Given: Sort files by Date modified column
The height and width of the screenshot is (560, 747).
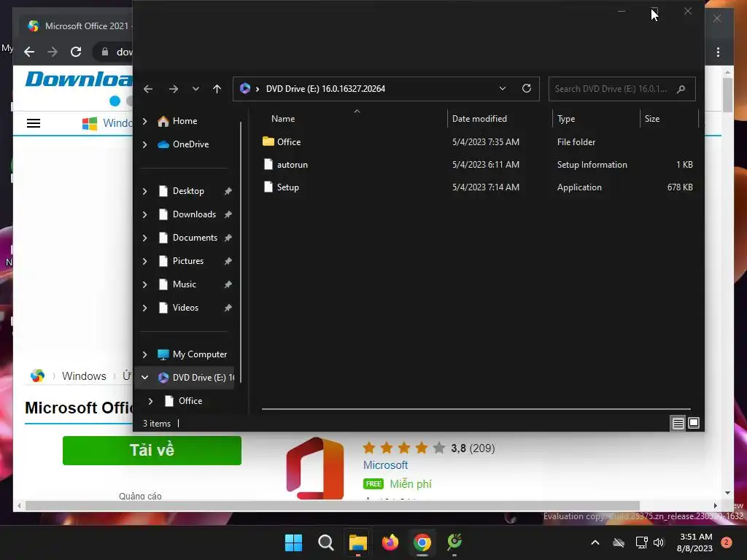Looking at the screenshot, I should (479, 119).
